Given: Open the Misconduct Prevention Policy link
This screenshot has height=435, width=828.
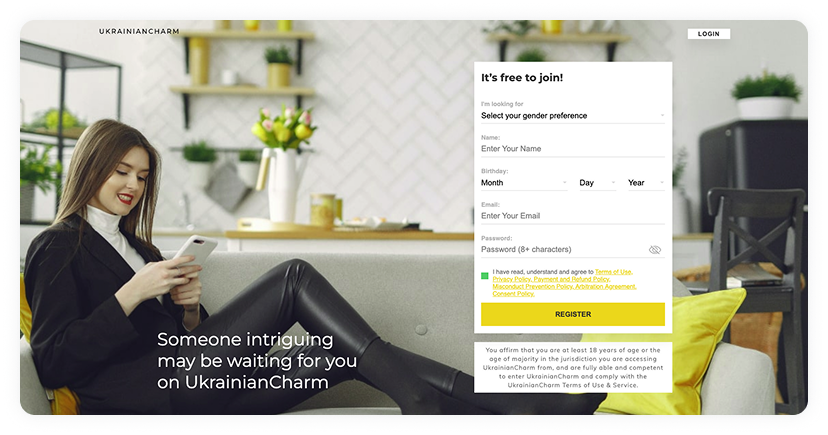Looking at the screenshot, I should pyautogui.click(x=532, y=287).
